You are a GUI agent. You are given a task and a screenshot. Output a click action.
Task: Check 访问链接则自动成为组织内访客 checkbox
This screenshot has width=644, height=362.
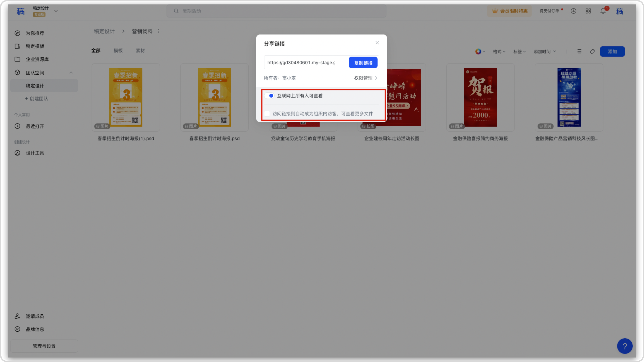pos(267,114)
